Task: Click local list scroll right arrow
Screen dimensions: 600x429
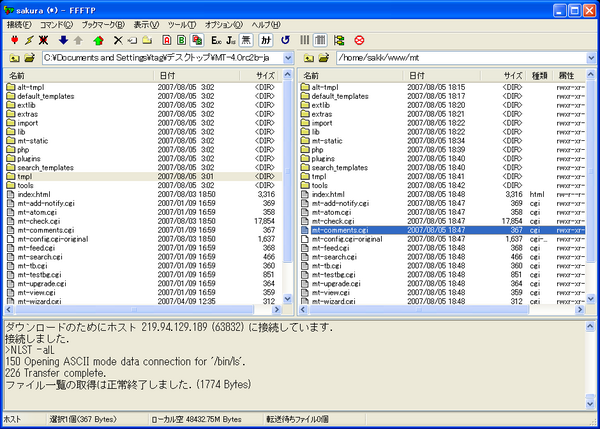Action: [x=277, y=309]
